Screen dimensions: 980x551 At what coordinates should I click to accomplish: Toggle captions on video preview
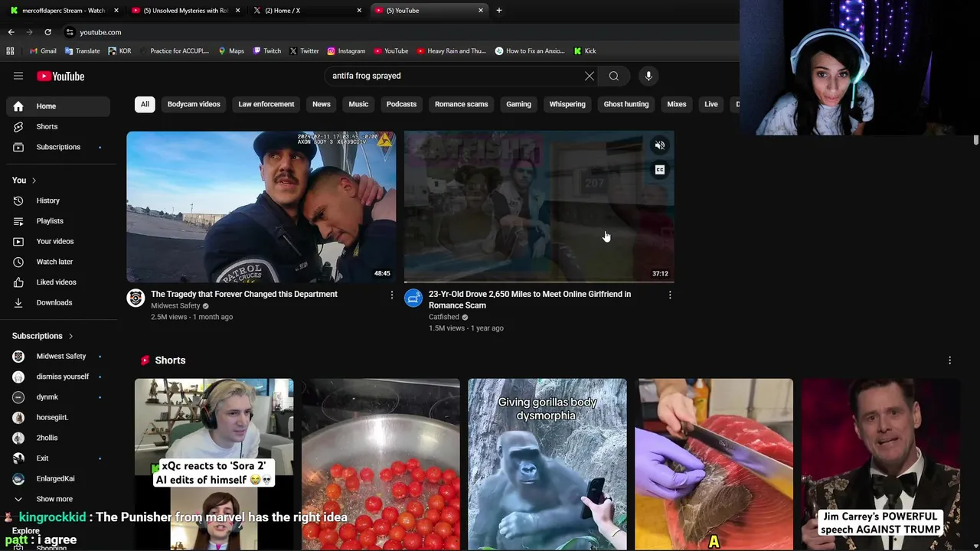[x=660, y=170]
